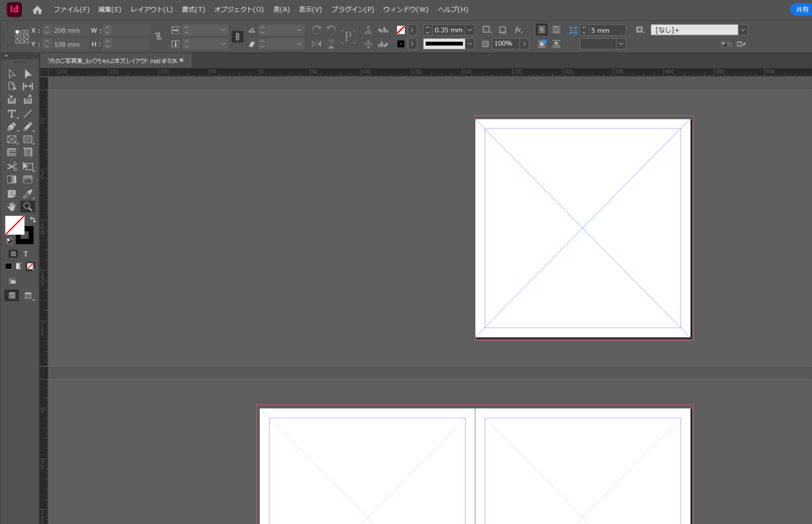The height and width of the screenshot is (524, 812).
Task: Toggle formatting affects text button
Action: [25, 254]
